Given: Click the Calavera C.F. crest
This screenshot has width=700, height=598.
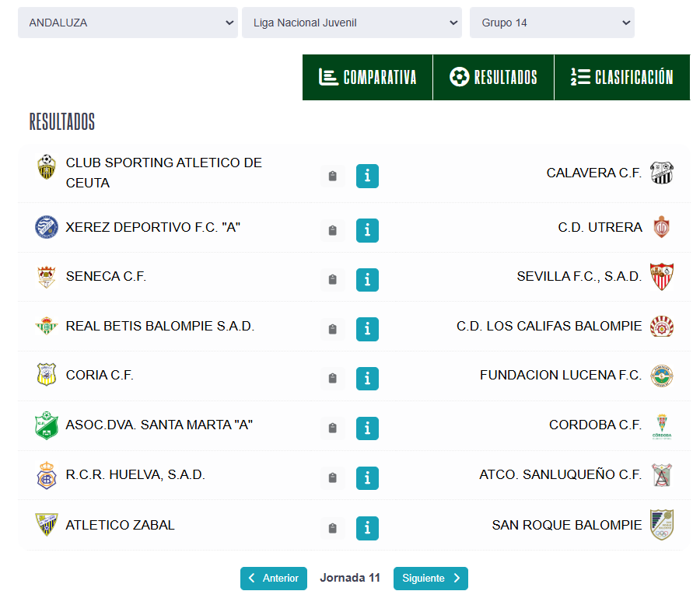Looking at the screenshot, I should (x=662, y=173).
